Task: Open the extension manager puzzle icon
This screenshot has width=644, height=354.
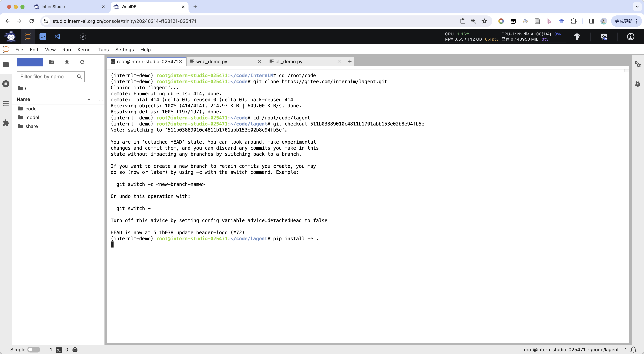Action: click(x=6, y=123)
